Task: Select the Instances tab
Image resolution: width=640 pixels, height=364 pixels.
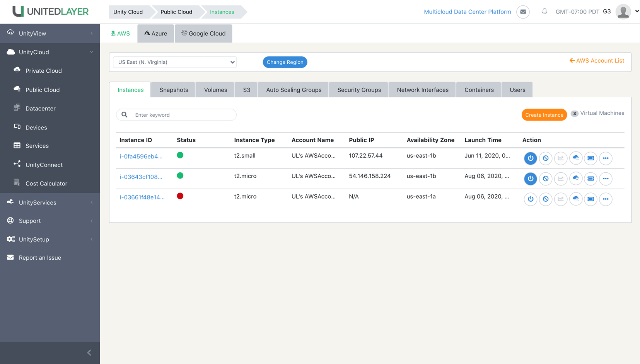Action: (130, 90)
